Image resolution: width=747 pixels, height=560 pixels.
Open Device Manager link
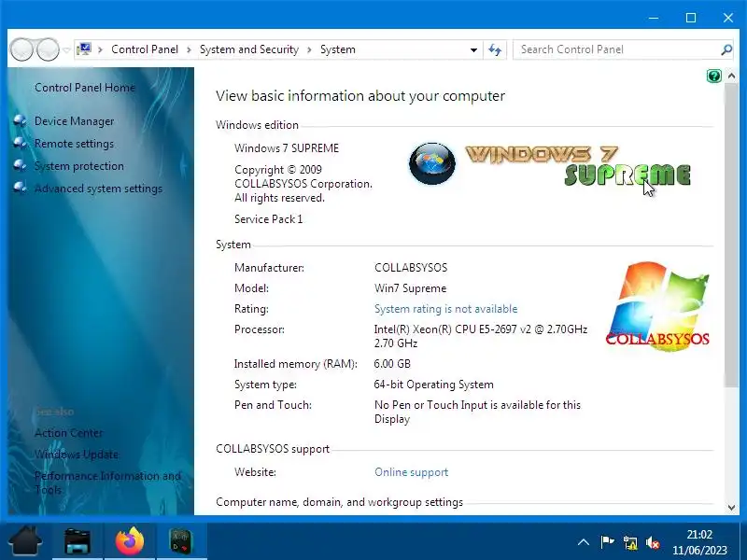(74, 121)
